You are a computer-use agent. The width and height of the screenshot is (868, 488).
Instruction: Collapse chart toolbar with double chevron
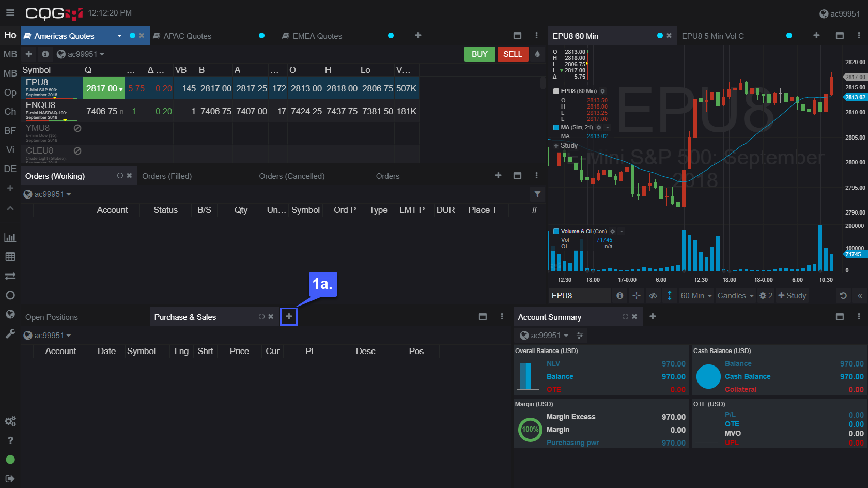(x=860, y=296)
